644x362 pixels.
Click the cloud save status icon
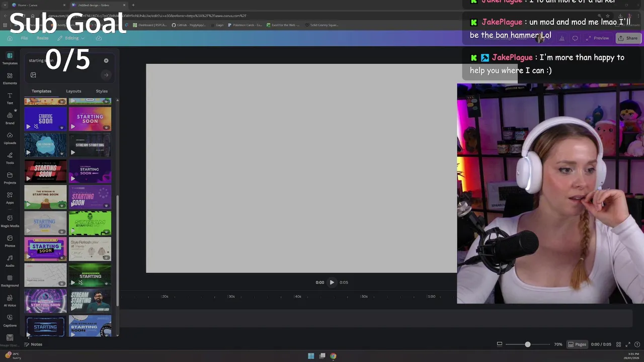[x=99, y=38]
